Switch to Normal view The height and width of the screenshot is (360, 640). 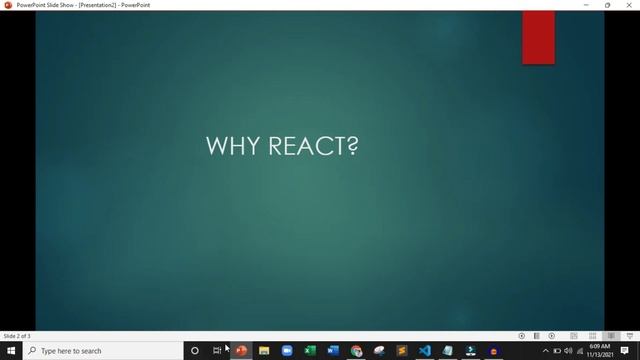pyautogui.click(x=574, y=336)
